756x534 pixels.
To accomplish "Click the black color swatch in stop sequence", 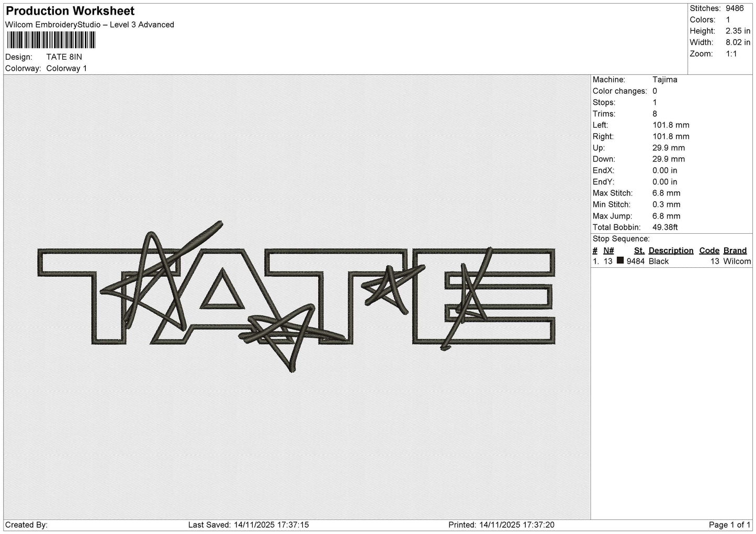I will point(620,260).
